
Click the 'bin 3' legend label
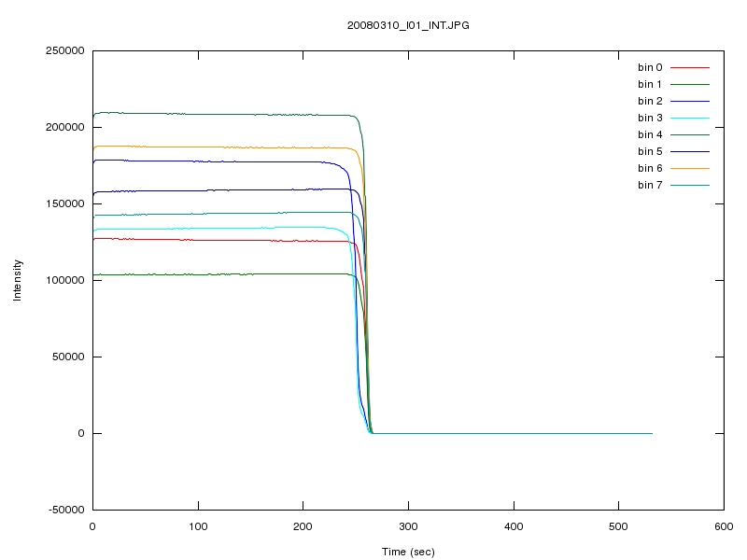(650, 118)
